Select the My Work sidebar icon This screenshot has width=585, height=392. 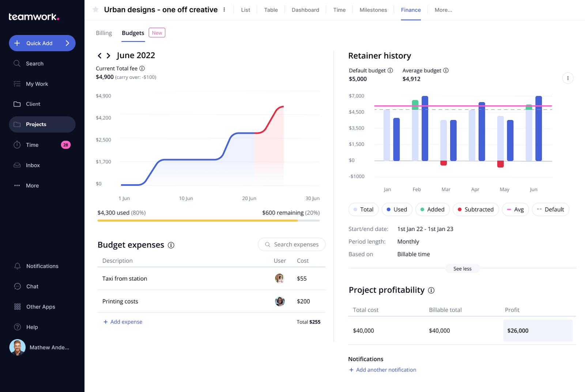coord(17,84)
